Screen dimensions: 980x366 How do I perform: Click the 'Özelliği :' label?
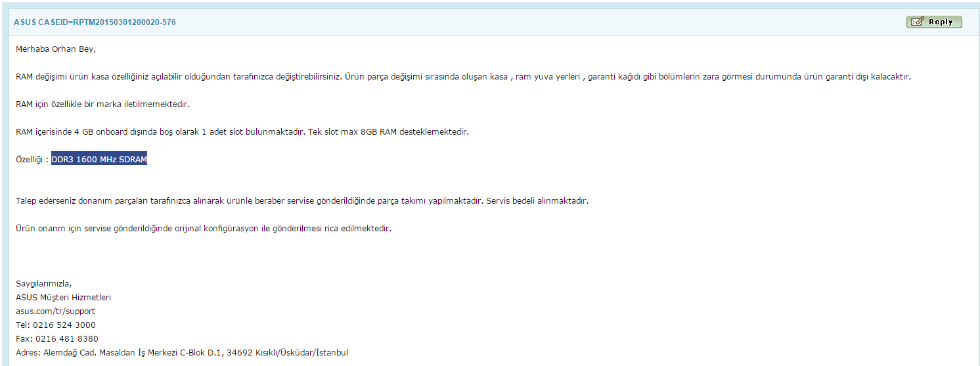click(x=32, y=160)
